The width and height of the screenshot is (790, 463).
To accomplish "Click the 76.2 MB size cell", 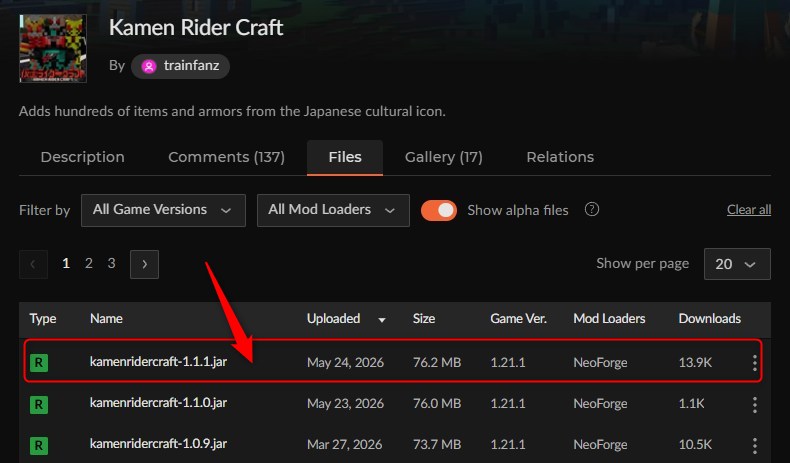I will pyautogui.click(x=437, y=362).
